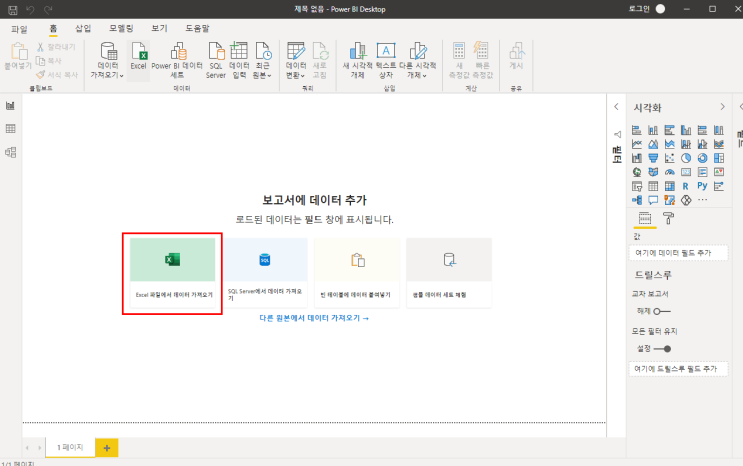
Task: Add a new page with plus button
Action: point(107,448)
